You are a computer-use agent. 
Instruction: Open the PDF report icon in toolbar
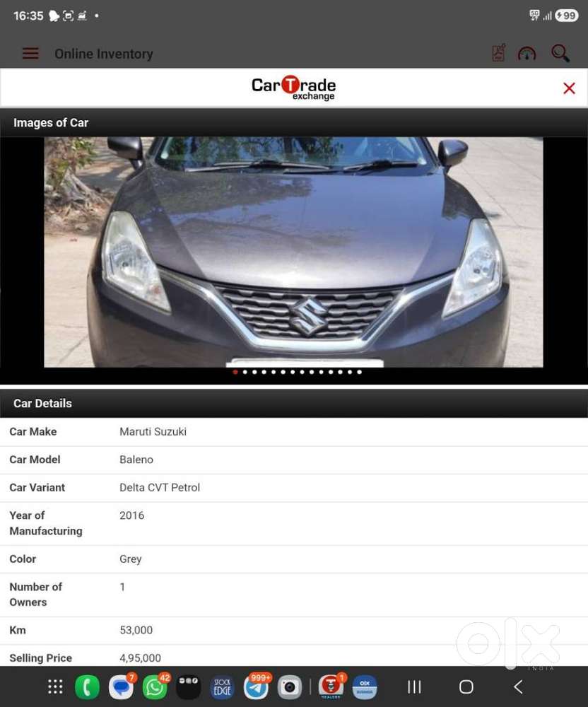pyautogui.click(x=498, y=53)
